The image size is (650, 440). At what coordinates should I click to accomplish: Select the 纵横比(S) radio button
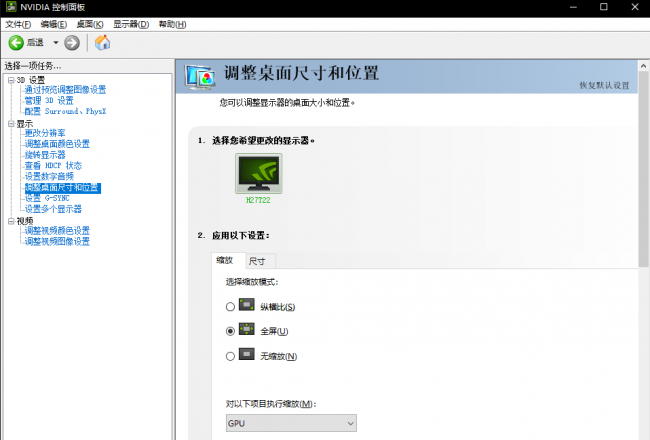(x=230, y=307)
